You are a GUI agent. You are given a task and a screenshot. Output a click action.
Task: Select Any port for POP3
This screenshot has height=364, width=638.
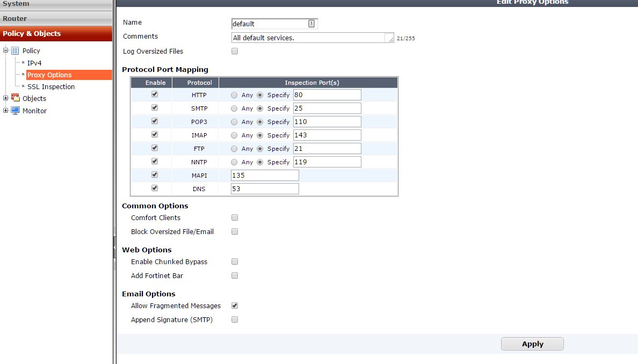tap(234, 122)
